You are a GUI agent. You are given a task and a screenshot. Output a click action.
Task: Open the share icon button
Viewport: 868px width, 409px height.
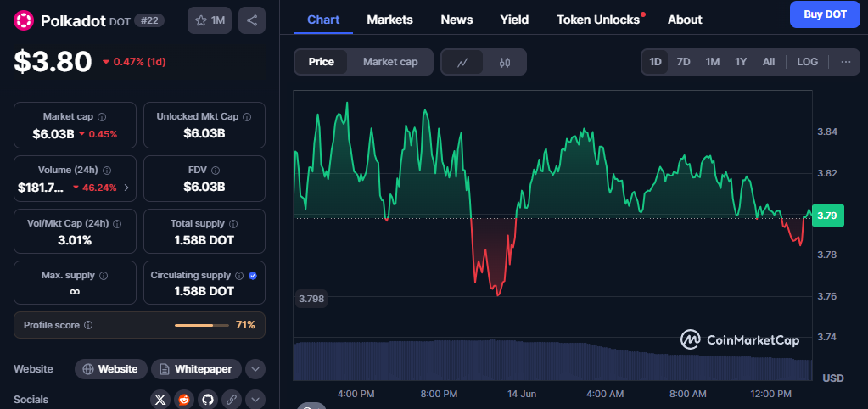(252, 20)
